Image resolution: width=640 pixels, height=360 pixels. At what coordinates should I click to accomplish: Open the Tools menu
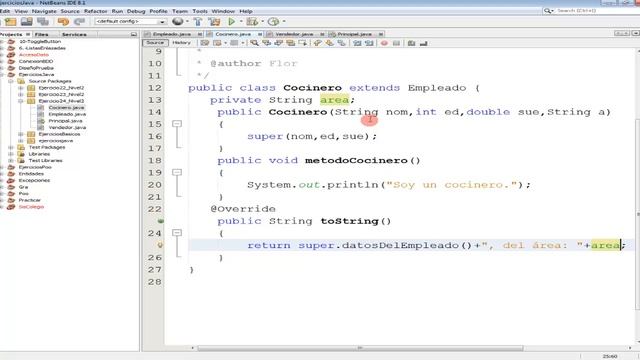[x=200, y=11]
